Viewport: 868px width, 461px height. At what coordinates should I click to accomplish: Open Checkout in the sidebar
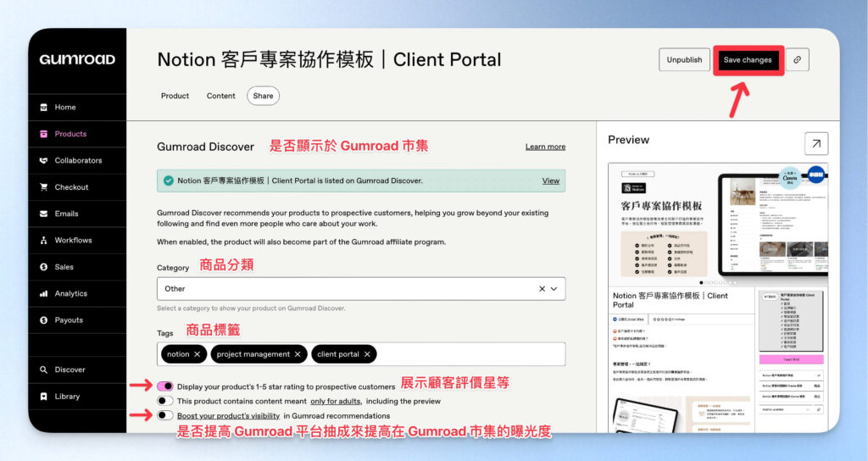[x=77, y=187]
